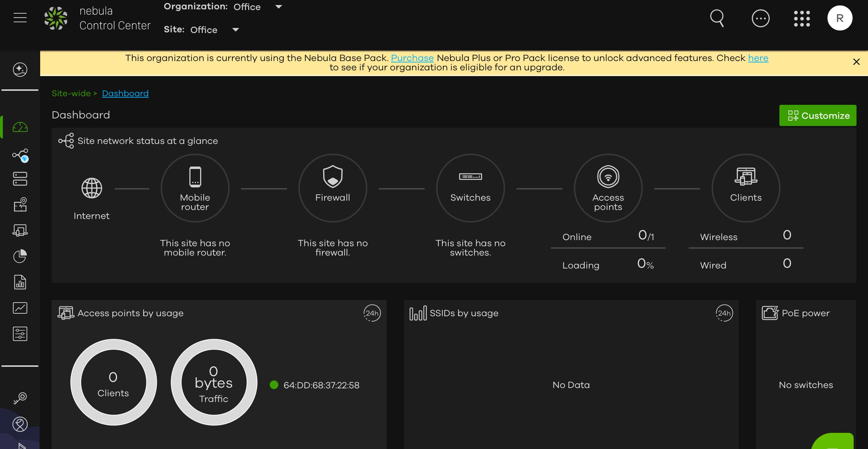The width and height of the screenshot is (868, 449).
Task: Click the access points Loading 0% value
Action: pyautogui.click(x=645, y=264)
